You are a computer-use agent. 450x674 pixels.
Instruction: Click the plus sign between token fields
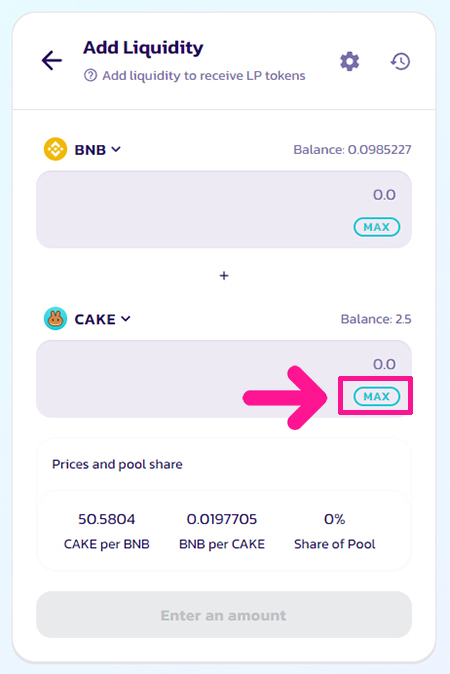224,276
